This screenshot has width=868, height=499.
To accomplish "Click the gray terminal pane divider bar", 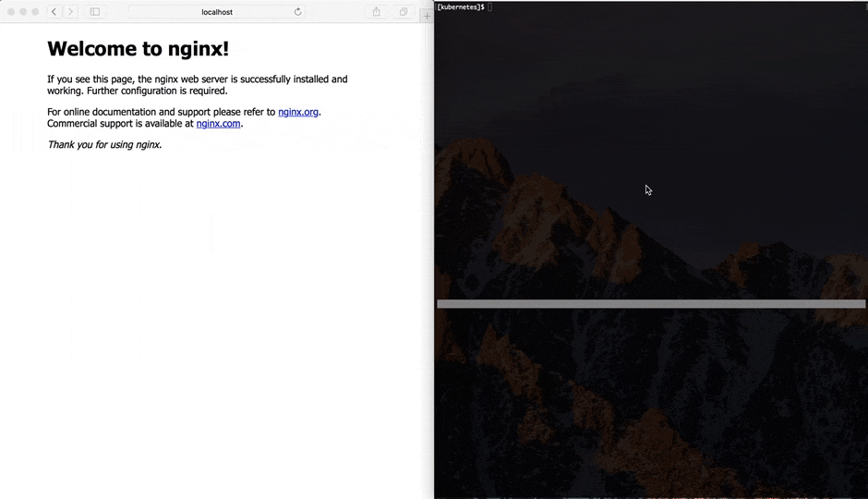I will (651, 304).
